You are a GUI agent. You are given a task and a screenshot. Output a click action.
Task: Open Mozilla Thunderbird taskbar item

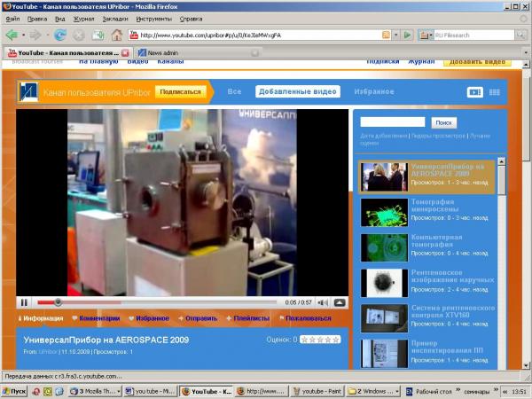[x=95, y=391]
